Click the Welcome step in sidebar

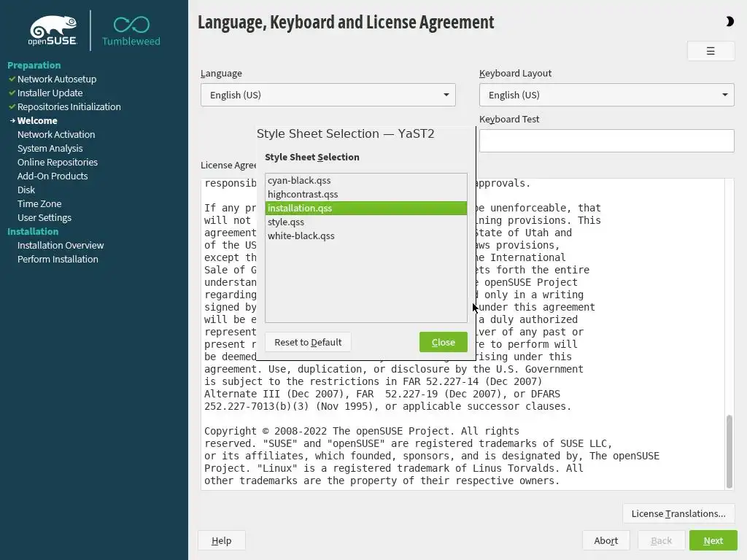tap(37, 120)
